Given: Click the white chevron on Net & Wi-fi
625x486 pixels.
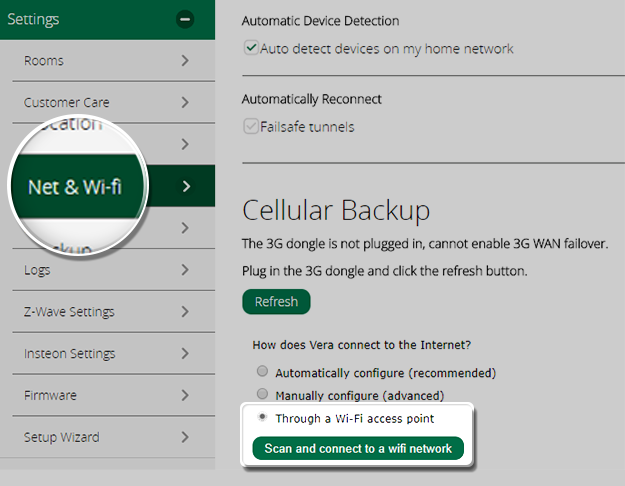Looking at the screenshot, I should coord(186,186).
